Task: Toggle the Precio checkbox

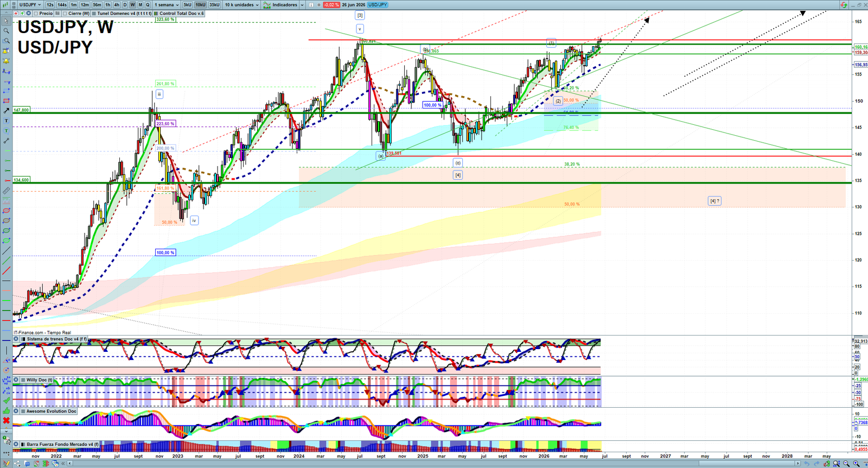Action: [x=36, y=14]
